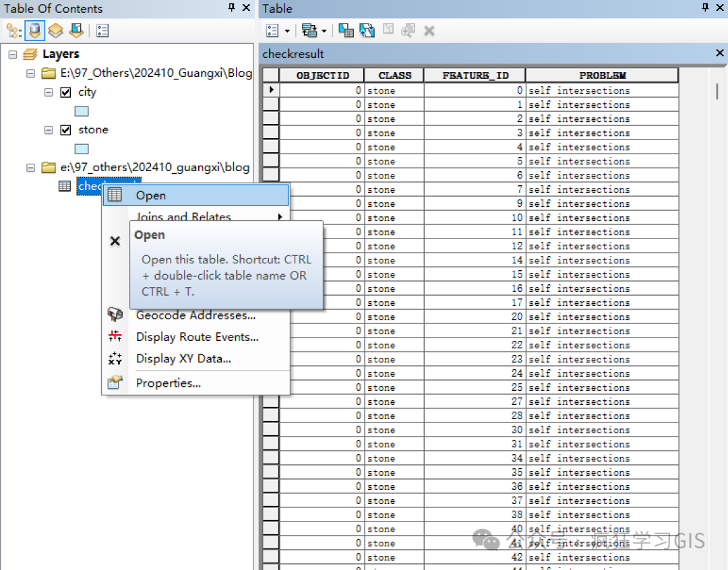
Task: Open the Table Options menu icon
Action: click(272, 31)
